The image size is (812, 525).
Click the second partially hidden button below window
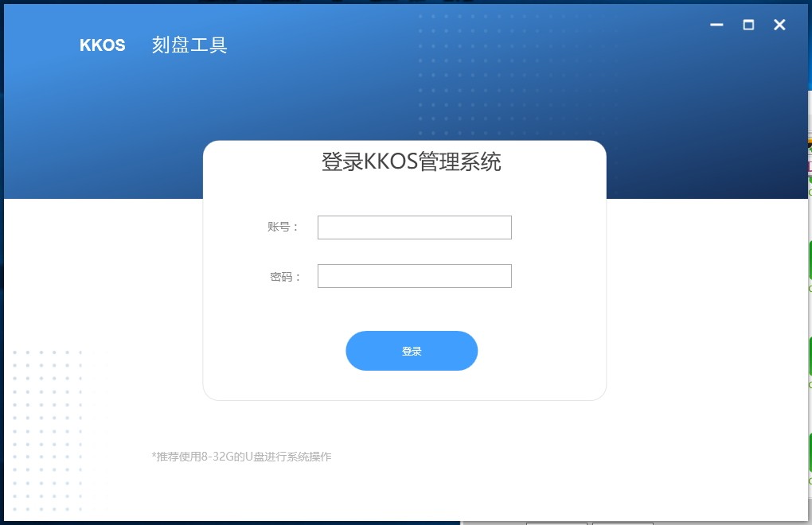[x=623, y=523]
